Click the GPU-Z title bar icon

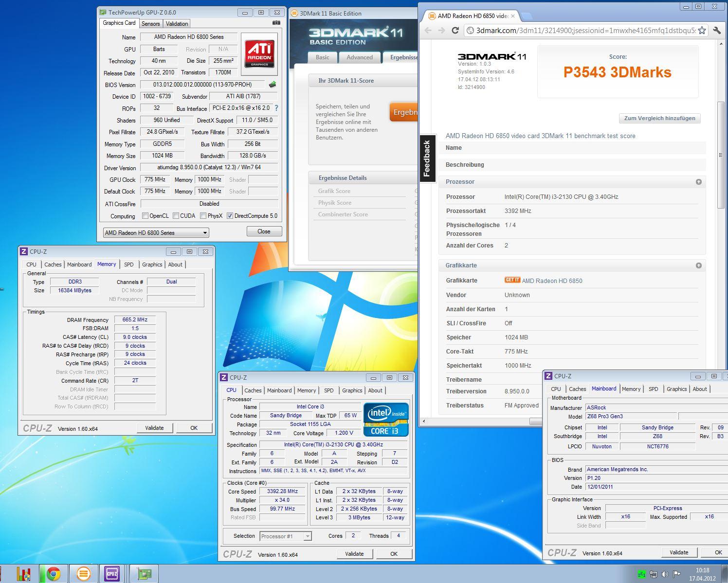(103, 12)
